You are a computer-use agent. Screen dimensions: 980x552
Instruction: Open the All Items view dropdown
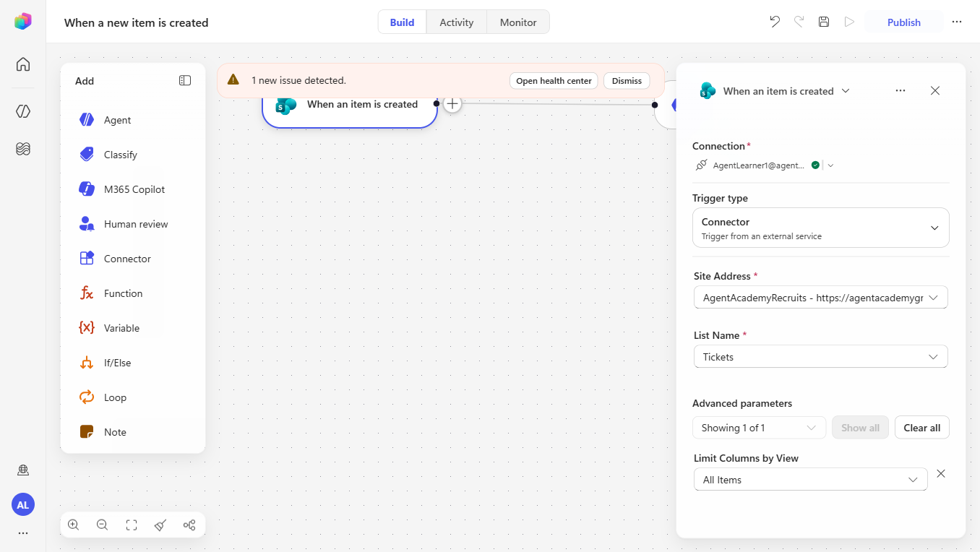pos(811,480)
